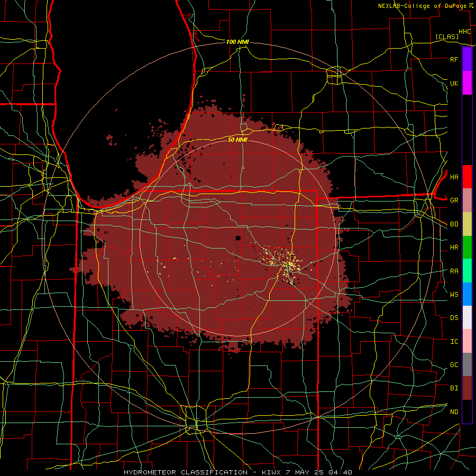Click the RF legend label
The image size is (476, 476).
tap(454, 59)
